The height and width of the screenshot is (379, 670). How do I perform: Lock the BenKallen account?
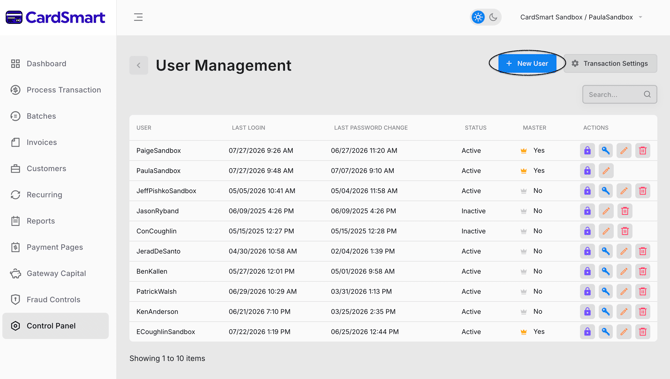587,271
